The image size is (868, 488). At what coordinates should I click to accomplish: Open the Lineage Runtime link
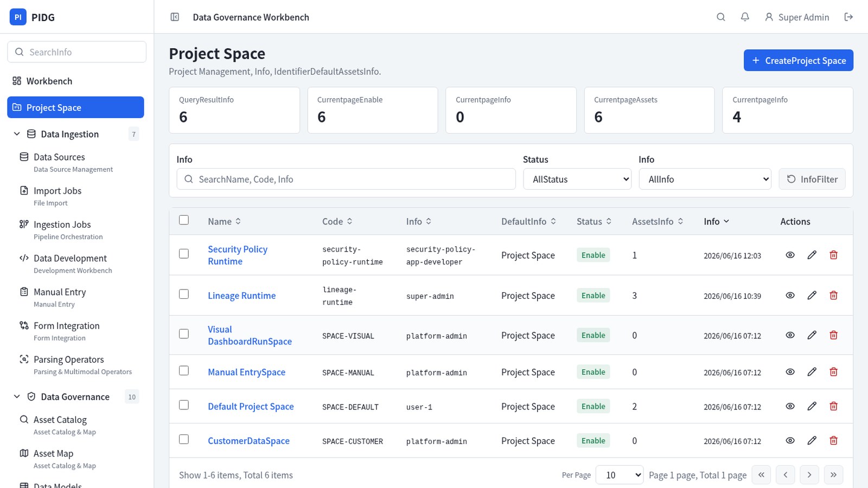coord(241,296)
